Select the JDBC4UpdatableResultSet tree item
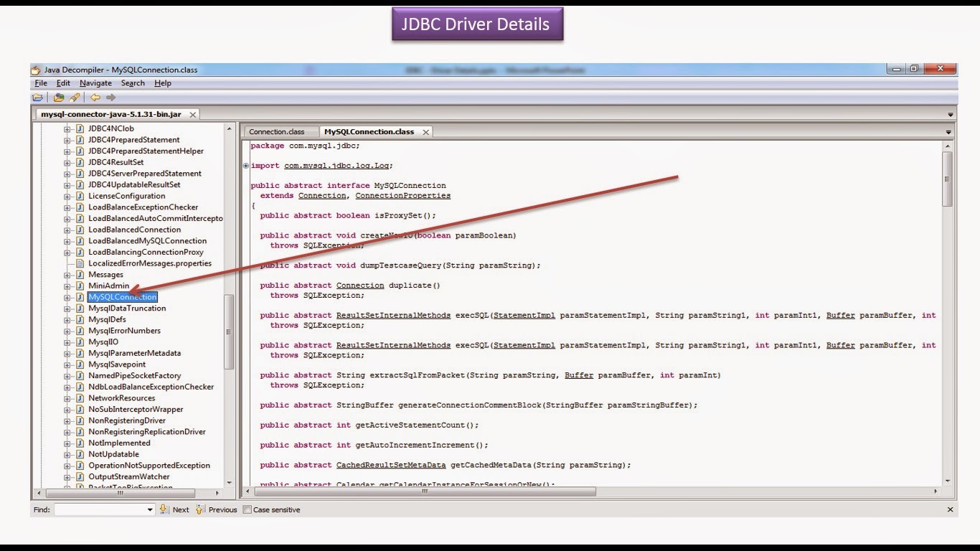The image size is (980, 551). pos(134,184)
